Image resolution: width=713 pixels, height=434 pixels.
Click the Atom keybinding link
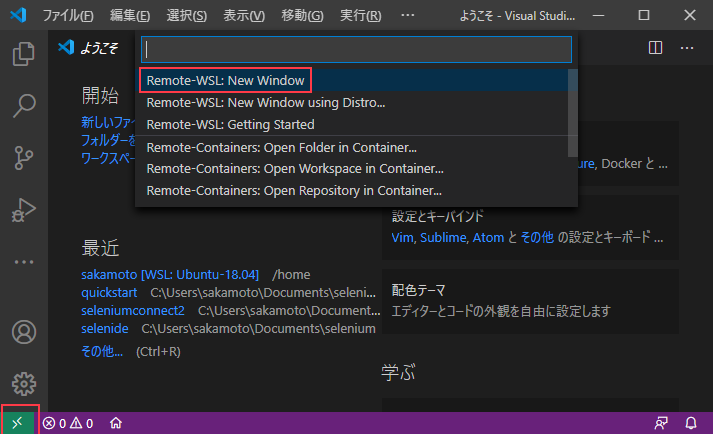tap(488, 237)
